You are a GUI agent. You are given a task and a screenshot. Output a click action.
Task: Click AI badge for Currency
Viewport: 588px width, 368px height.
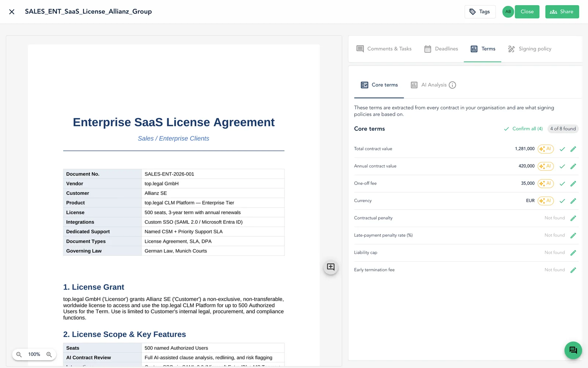click(545, 201)
